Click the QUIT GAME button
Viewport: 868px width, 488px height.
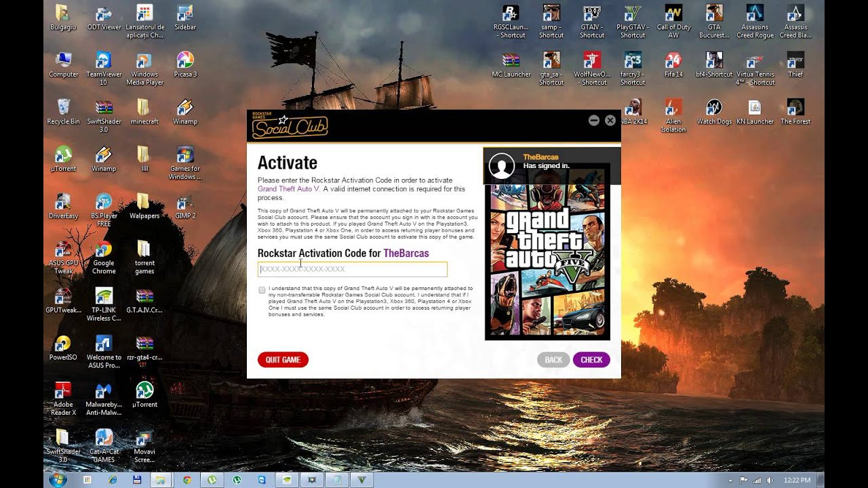[283, 360]
